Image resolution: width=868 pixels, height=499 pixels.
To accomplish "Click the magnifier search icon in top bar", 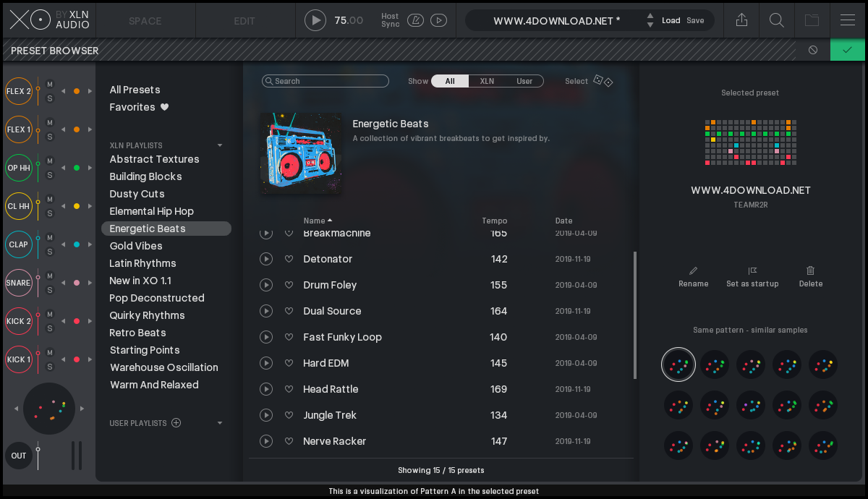I will click(777, 20).
